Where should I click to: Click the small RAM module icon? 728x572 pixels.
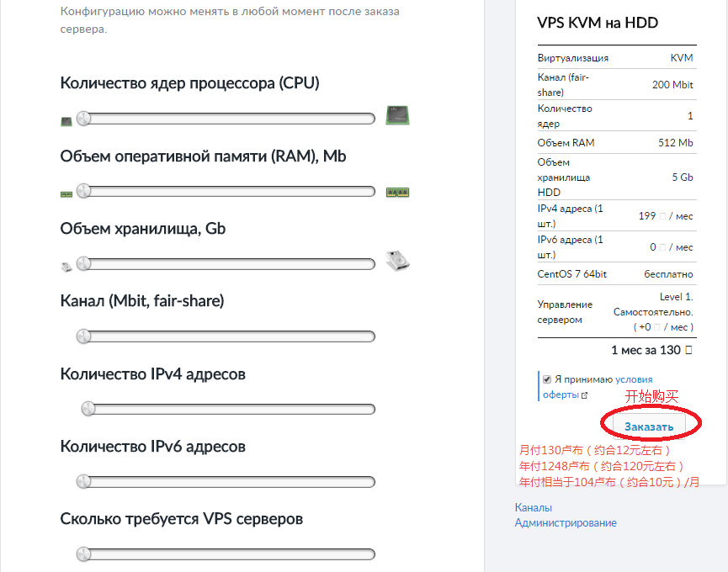click(66, 194)
